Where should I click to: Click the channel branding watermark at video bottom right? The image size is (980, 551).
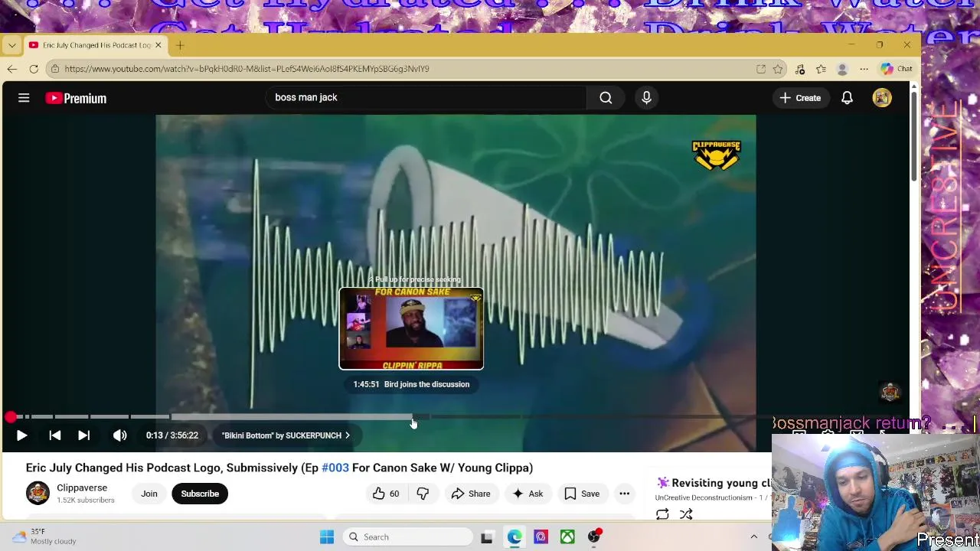point(890,393)
